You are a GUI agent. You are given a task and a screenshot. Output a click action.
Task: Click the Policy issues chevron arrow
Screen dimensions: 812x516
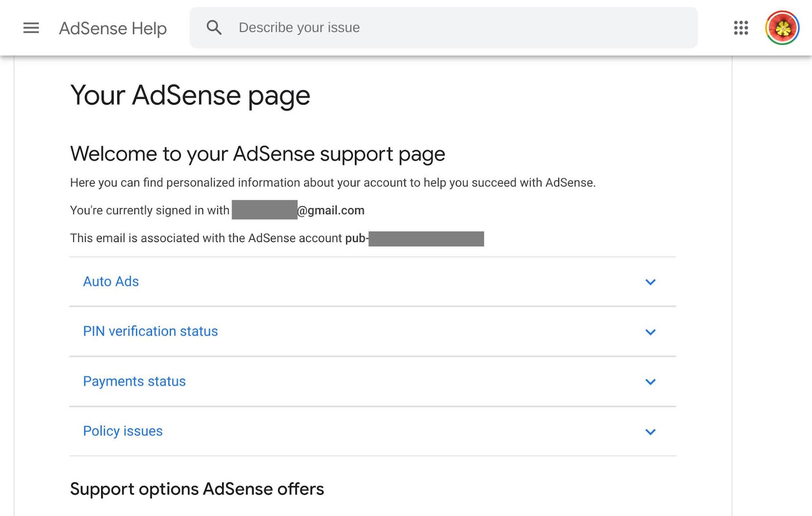(650, 432)
